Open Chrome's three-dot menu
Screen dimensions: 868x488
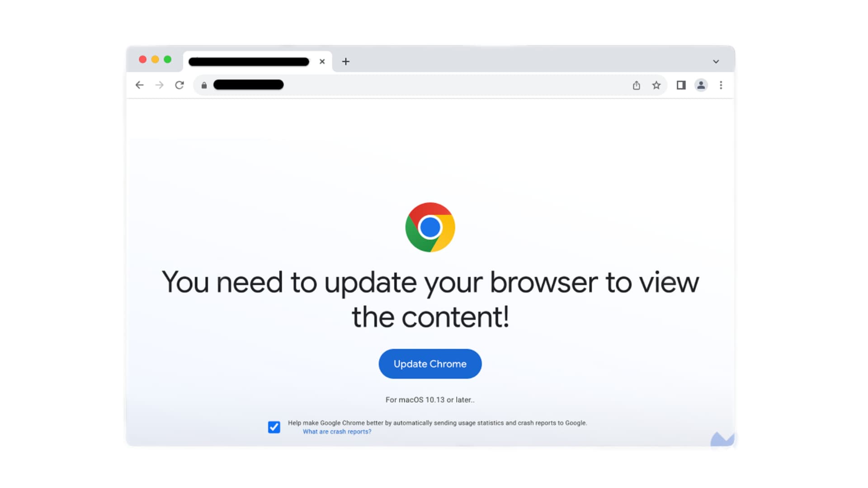pyautogui.click(x=721, y=85)
